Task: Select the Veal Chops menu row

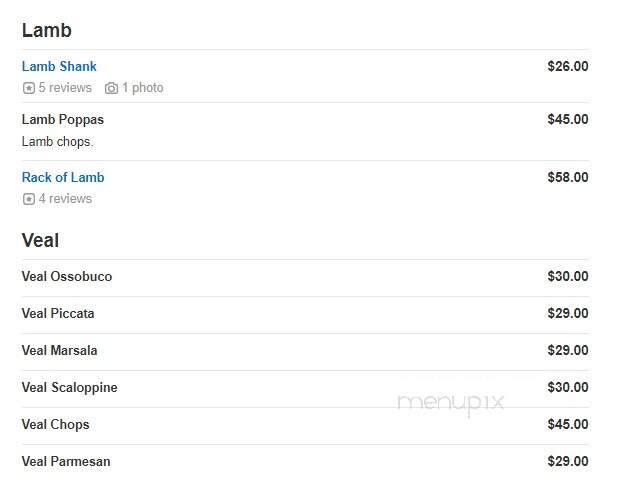Action: 305,424
